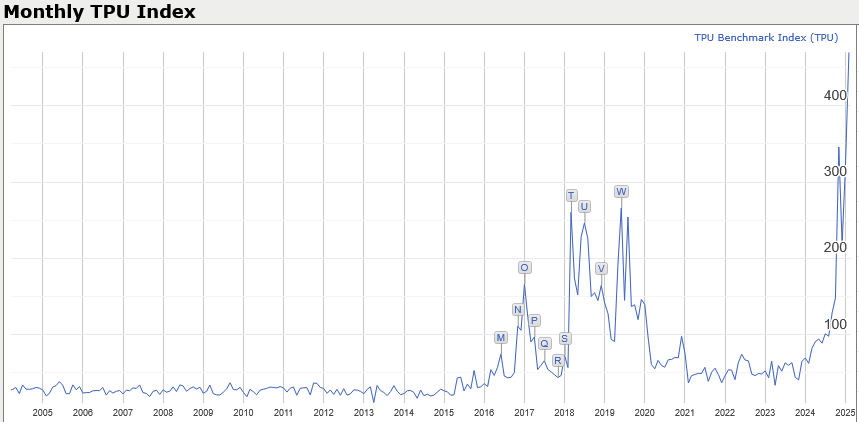
Task: Click the R annotation flag
Action: coord(557,361)
